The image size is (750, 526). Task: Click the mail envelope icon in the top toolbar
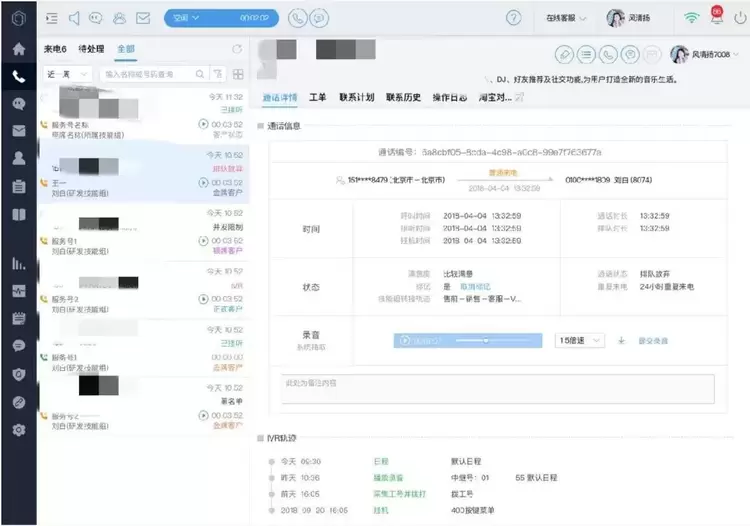click(x=143, y=18)
